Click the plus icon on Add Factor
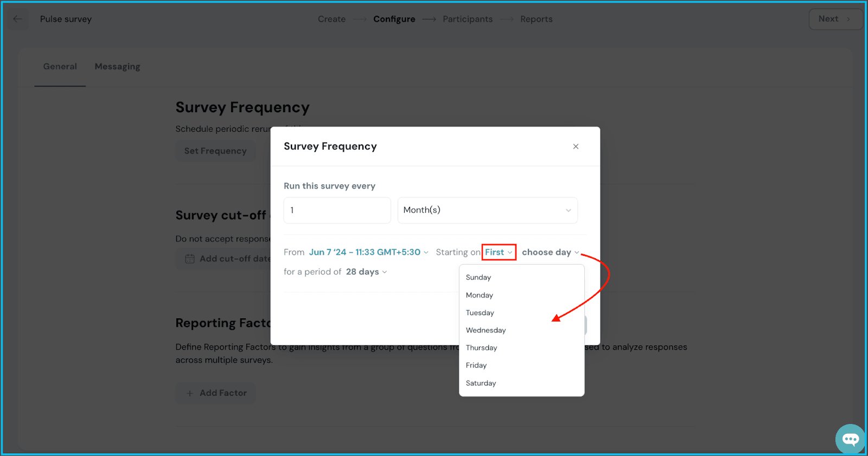This screenshot has width=868, height=456. tap(190, 393)
